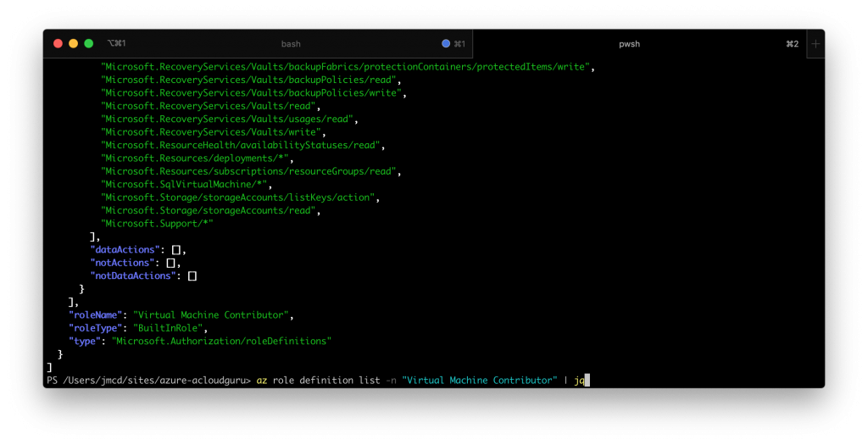Viewport: 868px width, 445px height.
Task: Place cursor at end of command prompt
Action: point(587,381)
